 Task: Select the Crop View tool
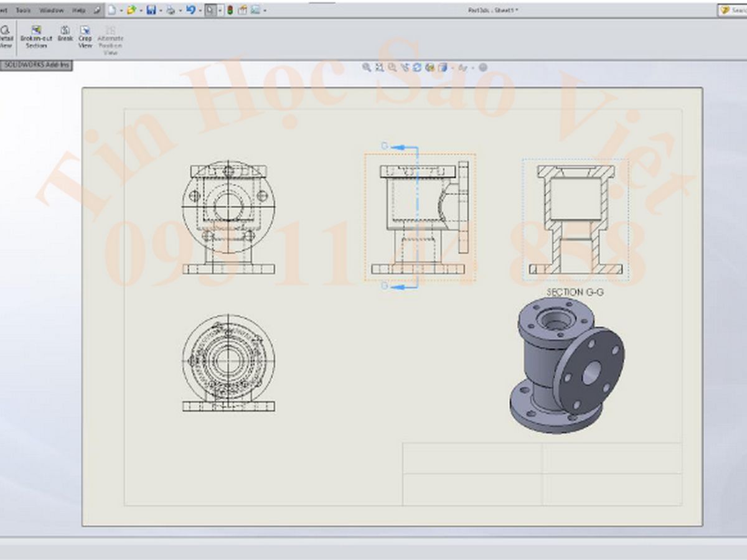[x=85, y=37]
